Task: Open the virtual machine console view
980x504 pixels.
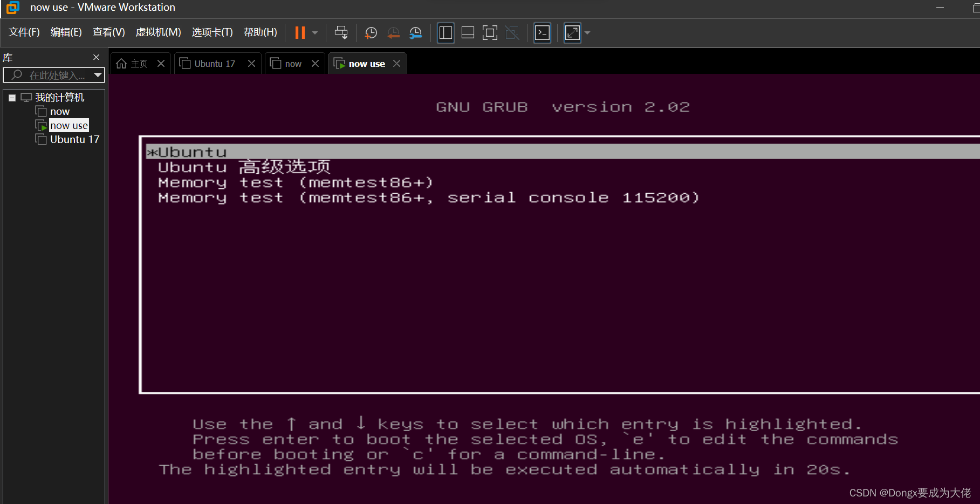Action: [542, 32]
